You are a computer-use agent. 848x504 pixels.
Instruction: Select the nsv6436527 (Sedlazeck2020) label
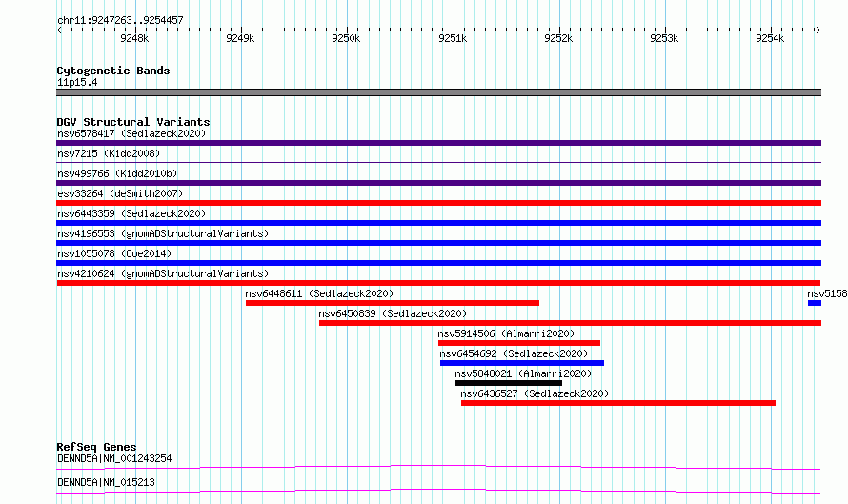tap(535, 393)
